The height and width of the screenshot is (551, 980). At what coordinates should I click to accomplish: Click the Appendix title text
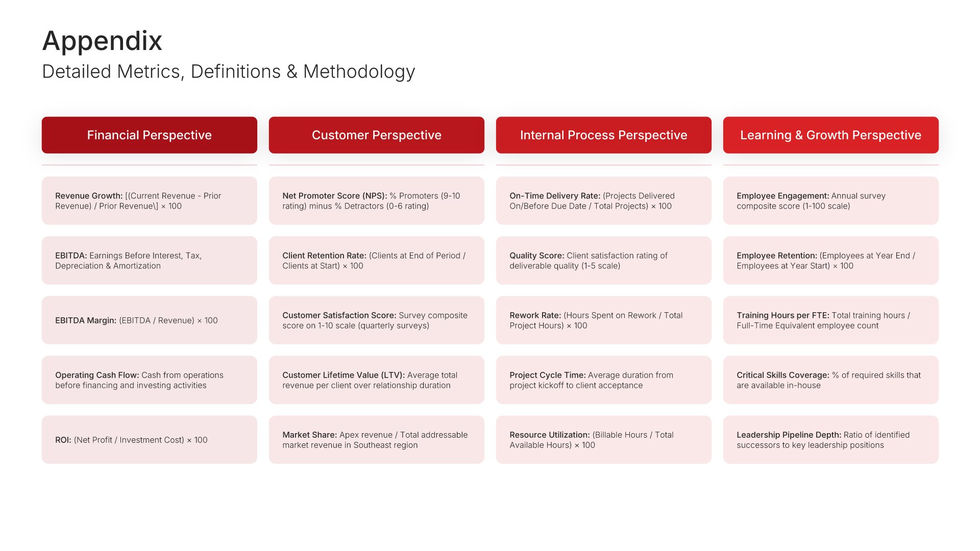pyautogui.click(x=102, y=41)
